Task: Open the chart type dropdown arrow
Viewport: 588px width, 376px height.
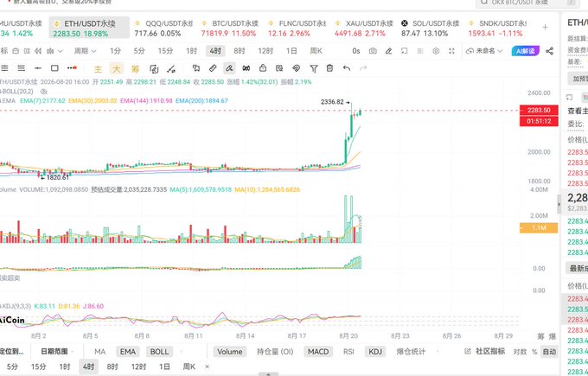Action: click(60, 51)
